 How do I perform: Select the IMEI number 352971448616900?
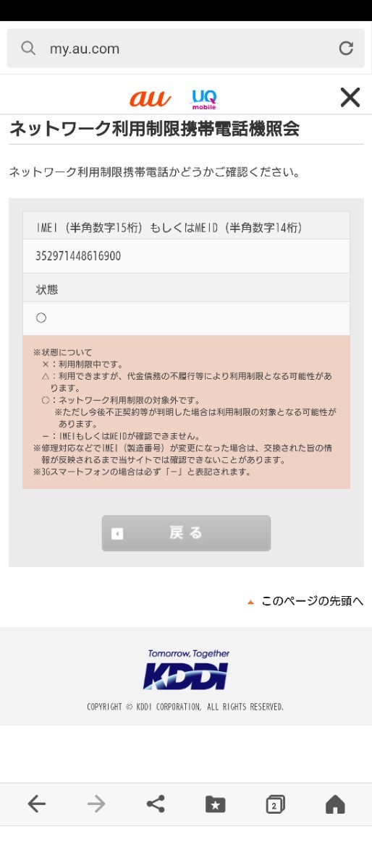pyautogui.click(x=78, y=256)
